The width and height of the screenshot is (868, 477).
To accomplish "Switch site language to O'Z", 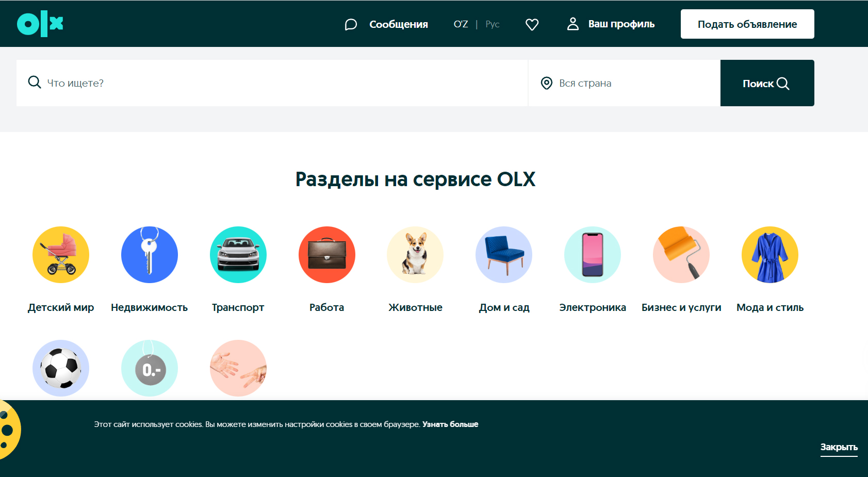I will click(461, 24).
